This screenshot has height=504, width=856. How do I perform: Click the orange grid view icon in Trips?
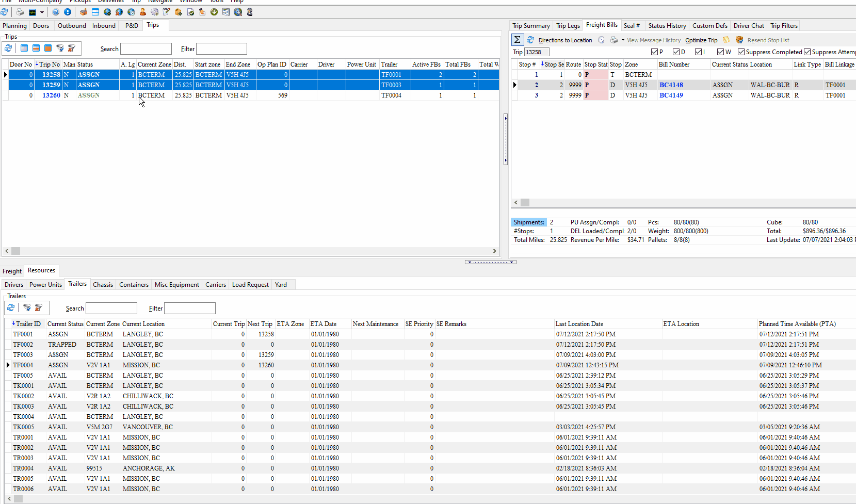pyautogui.click(x=48, y=48)
